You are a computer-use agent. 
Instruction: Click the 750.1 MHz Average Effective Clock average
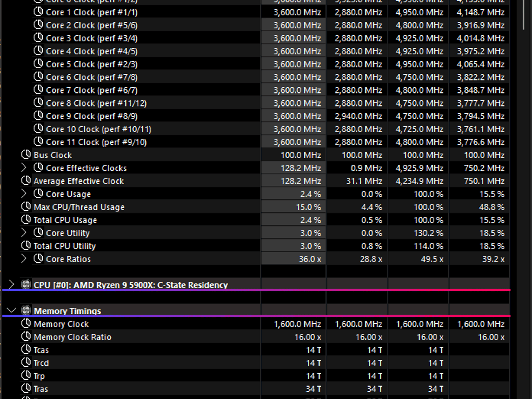click(484, 181)
